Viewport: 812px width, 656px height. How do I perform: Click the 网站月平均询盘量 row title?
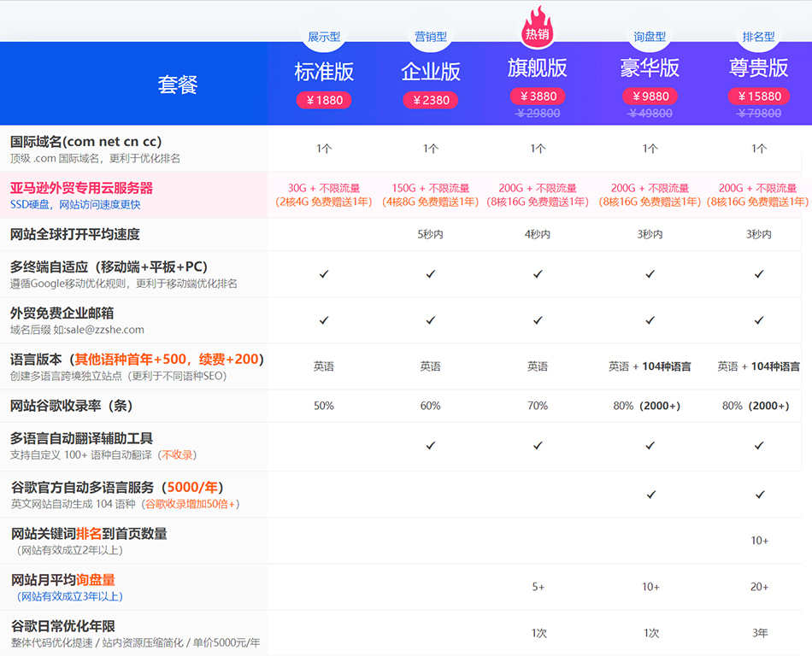click(63, 580)
